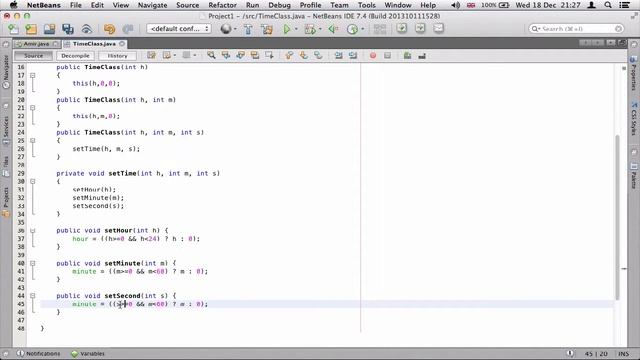The height and width of the screenshot is (360, 640).
Task: Click the Toggle Highlight Search icon
Action: [255, 56]
